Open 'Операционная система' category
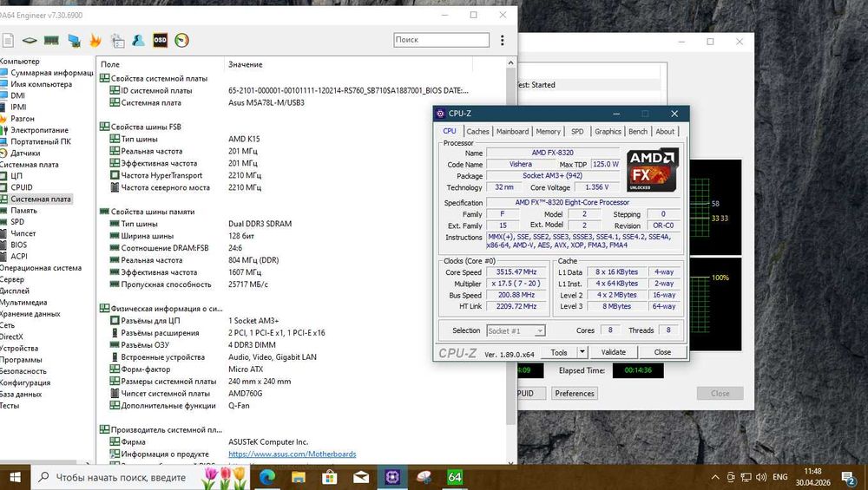 tap(41, 268)
